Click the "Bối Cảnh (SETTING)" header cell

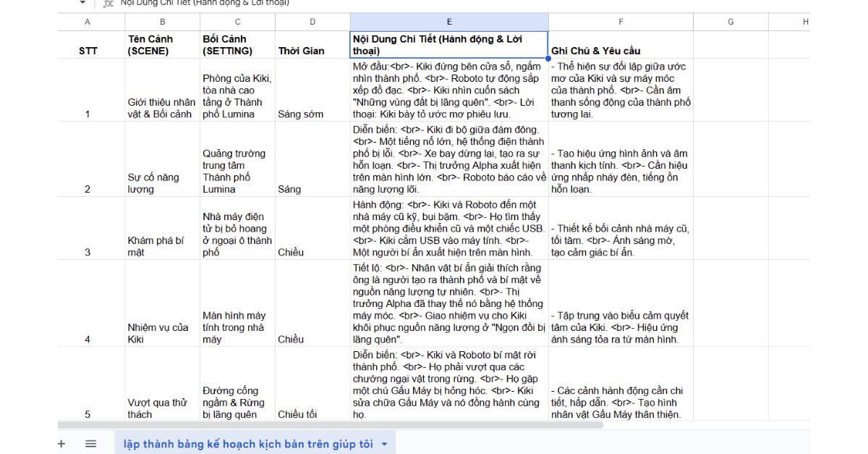[237, 45]
